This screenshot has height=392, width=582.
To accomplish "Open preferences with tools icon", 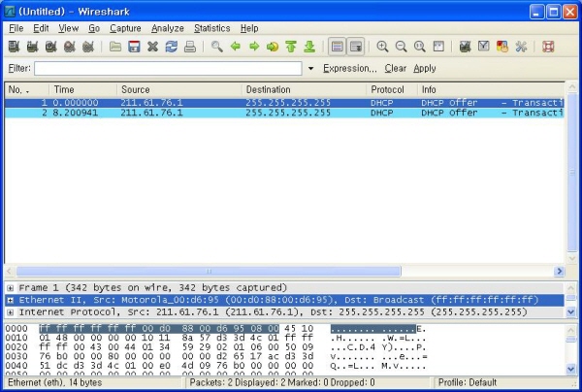I will 521,47.
